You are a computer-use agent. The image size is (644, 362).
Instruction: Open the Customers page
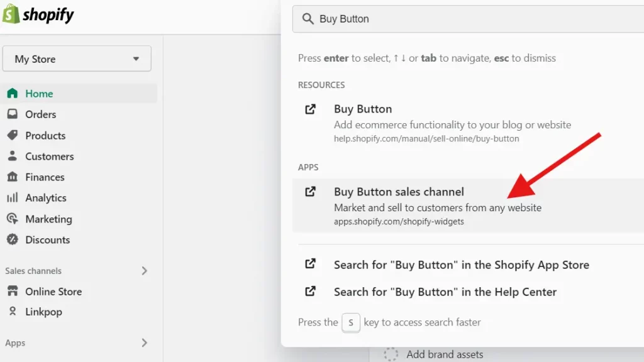[50, 156]
